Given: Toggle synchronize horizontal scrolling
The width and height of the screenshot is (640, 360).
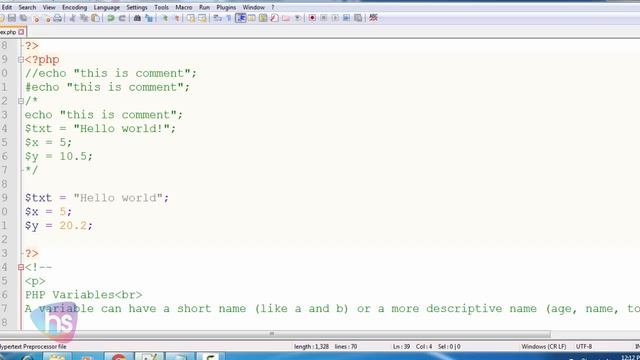Looking at the screenshot, I should [x=202, y=18].
